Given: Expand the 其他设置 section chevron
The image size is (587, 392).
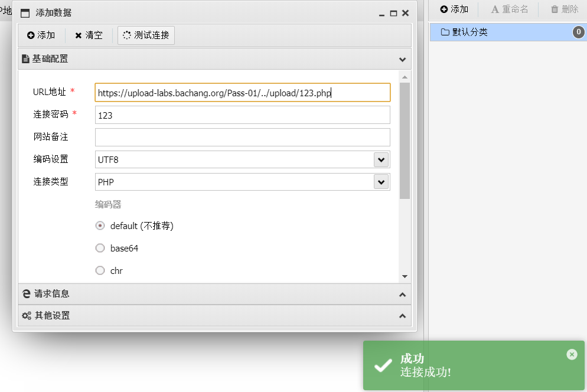Looking at the screenshot, I should [x=402, y=316].
